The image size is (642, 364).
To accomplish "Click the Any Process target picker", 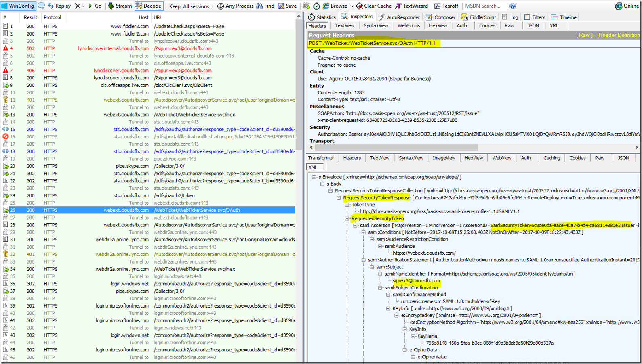I will click(x=235, y=6).
